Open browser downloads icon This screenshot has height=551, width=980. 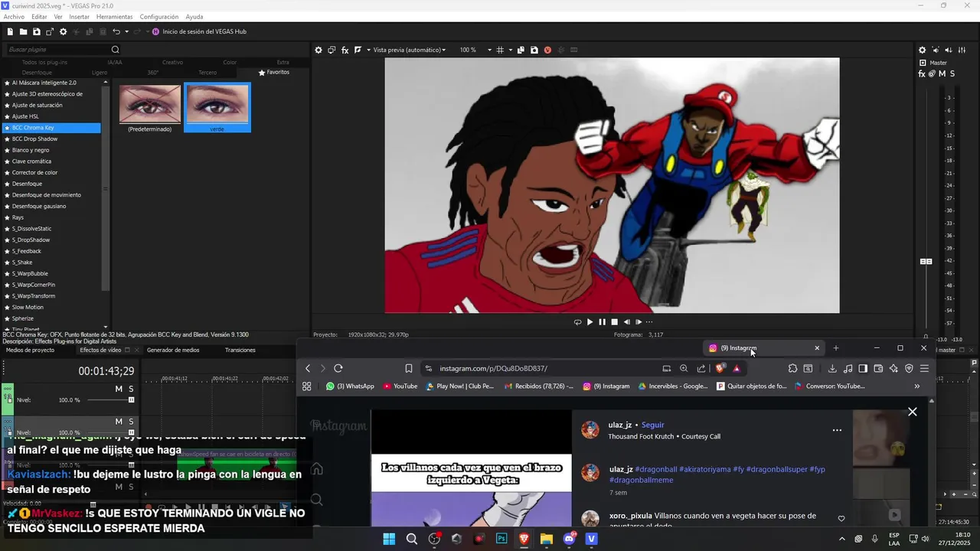[832, 368]
